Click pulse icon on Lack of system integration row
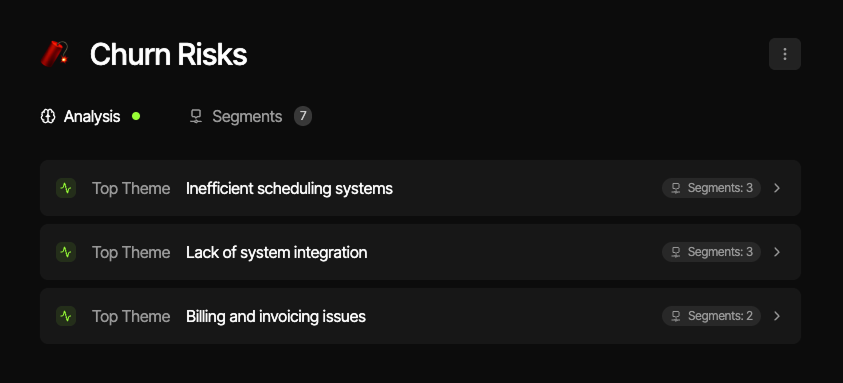The height and width of the screenshot is (383, 843). point(66,252)
